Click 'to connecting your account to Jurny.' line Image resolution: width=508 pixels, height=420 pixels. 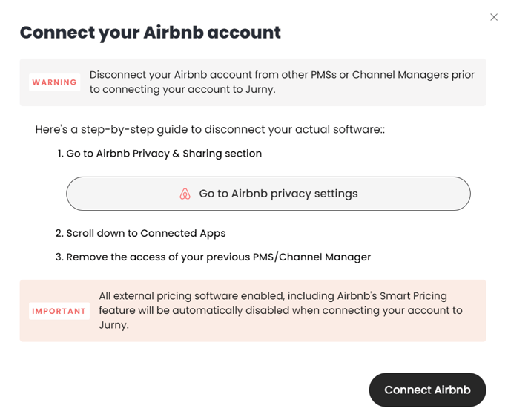(x=182, y=90)
